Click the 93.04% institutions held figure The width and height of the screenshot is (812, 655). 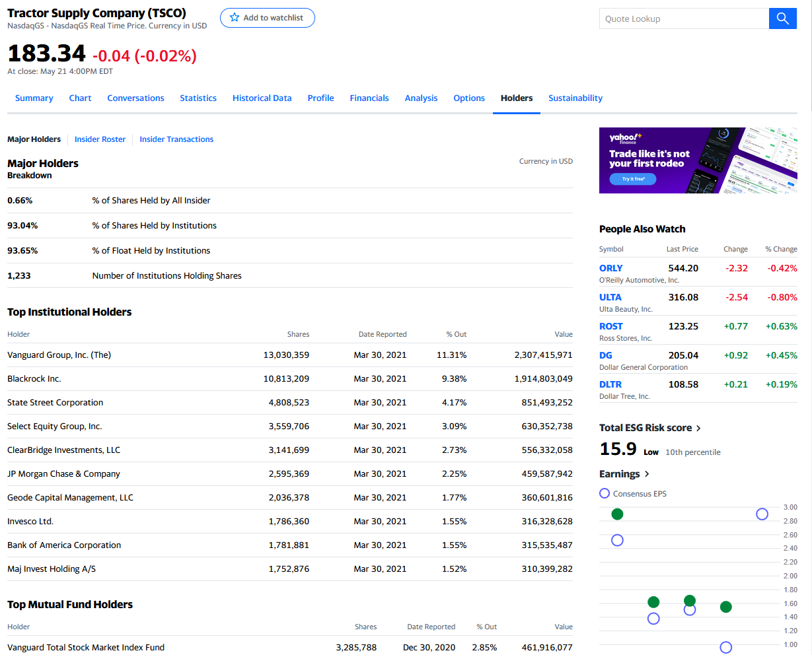(22, 225)
